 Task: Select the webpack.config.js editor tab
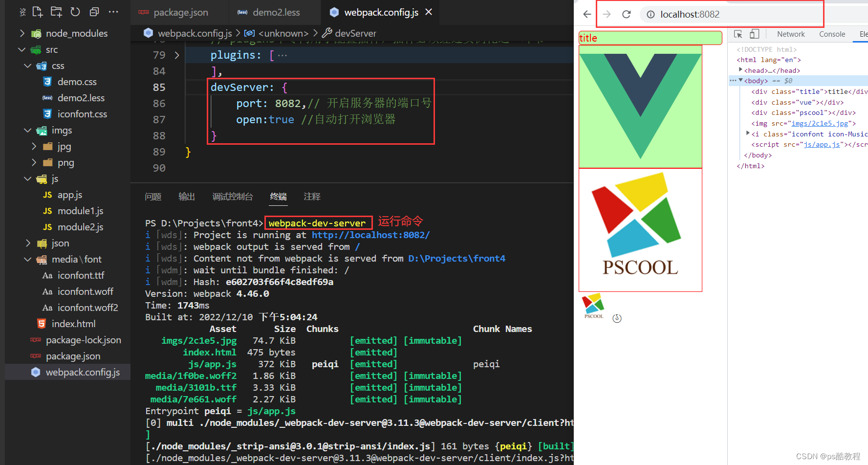pos(381,12)
